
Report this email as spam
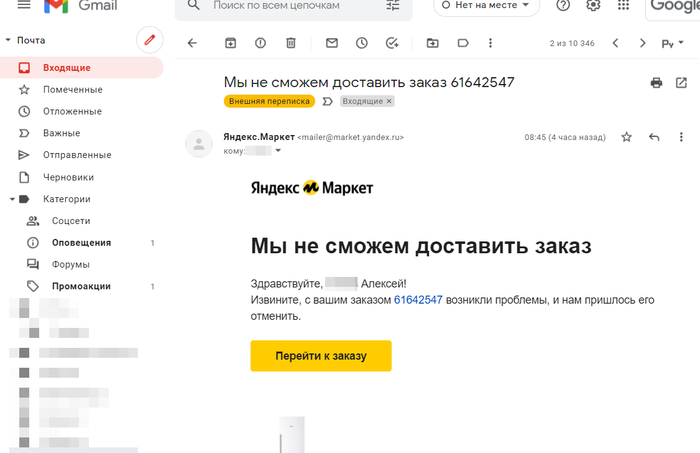pyautogui.click(x=260, y=43)
